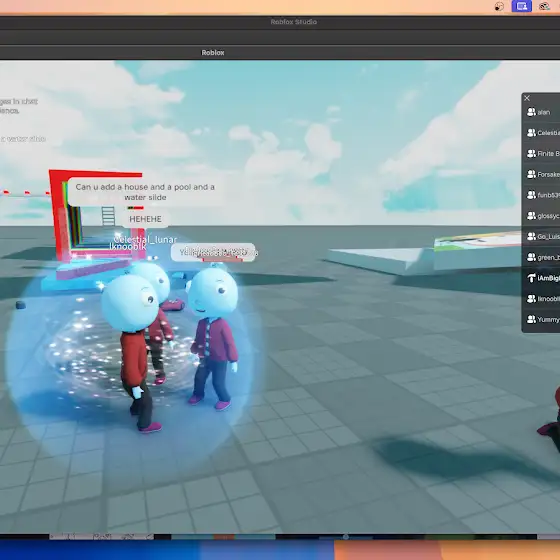Viewport: 560px width, 560px height.
Task: Click the player icon beside Finite B
Action: [531, 154]
